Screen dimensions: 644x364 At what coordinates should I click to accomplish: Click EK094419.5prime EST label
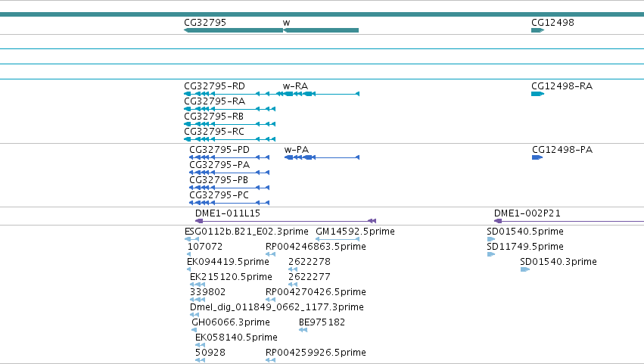[228, 262]
